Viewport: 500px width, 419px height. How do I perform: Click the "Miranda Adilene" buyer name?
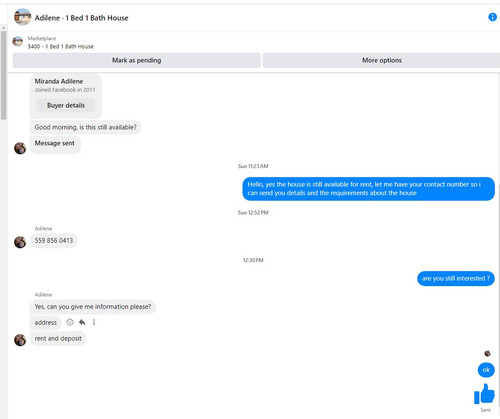[x=59, y=81]
